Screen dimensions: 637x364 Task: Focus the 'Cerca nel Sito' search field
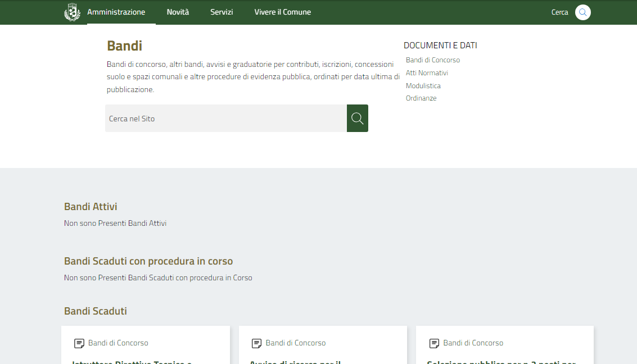pyautogui.click(x=225, y=119)
